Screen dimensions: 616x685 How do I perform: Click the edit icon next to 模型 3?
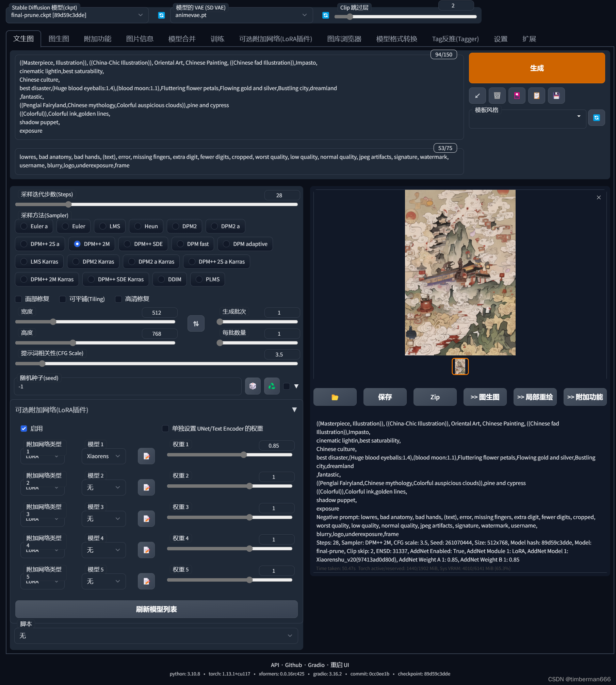point(146,519)
